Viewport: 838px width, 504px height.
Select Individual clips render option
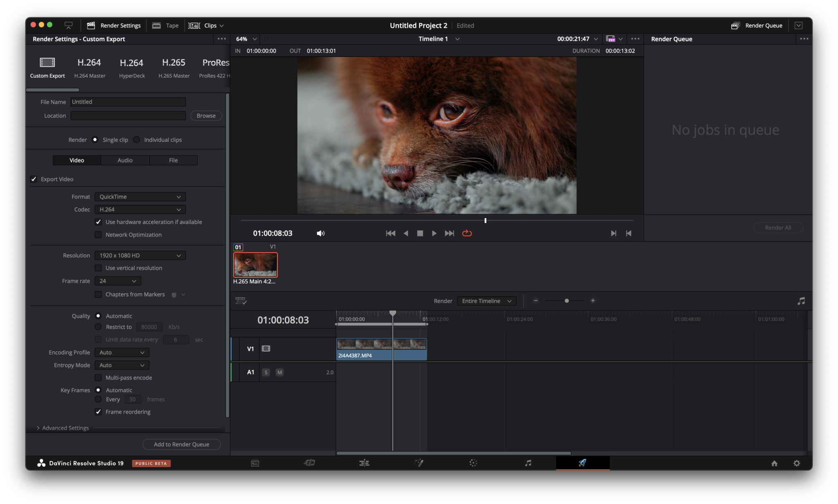coord(137,140)
